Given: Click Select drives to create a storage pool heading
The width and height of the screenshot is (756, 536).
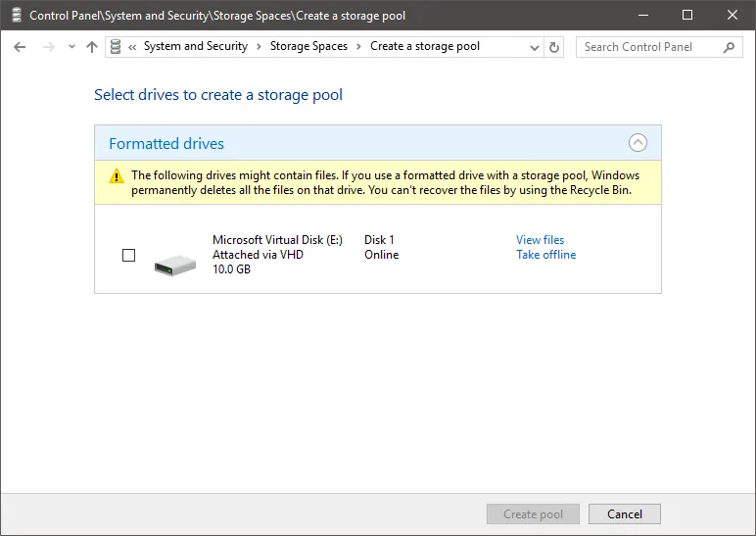Looking at the screenshot, I should [x=218, y=95].
